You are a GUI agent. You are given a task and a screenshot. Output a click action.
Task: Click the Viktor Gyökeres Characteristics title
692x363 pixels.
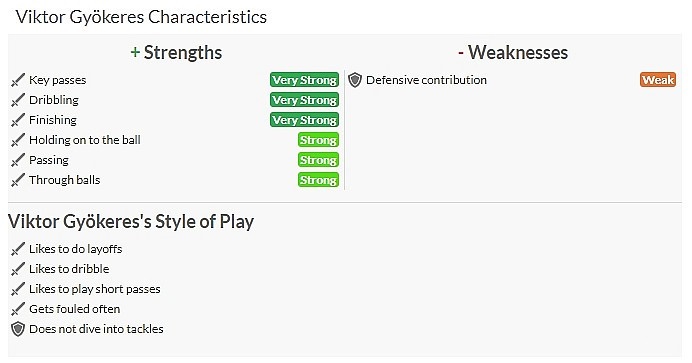(141, 17)
